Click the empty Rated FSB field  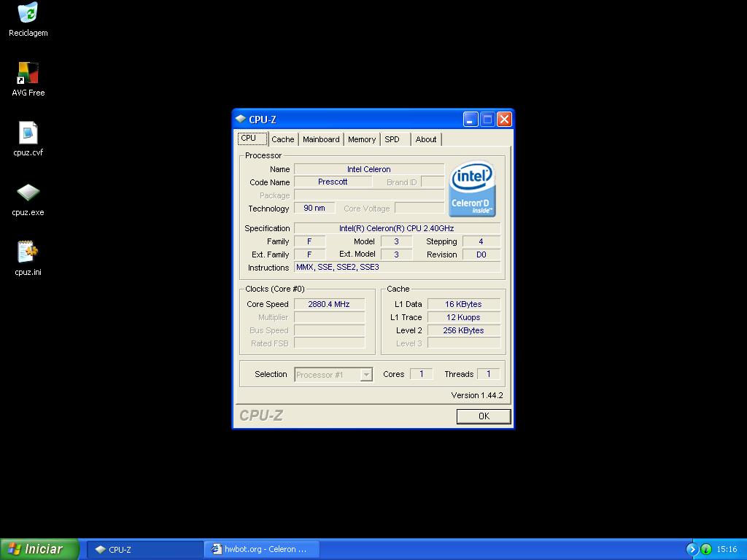tap(329, 343)
